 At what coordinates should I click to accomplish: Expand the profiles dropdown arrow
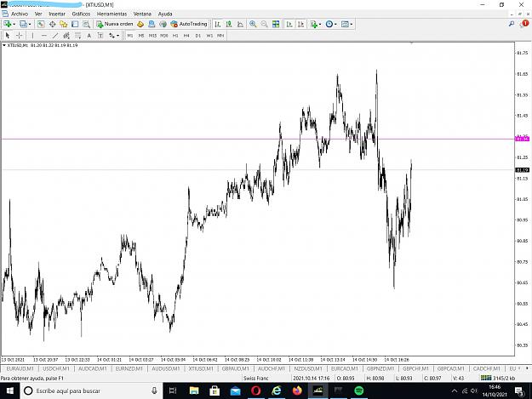[30, 25]
